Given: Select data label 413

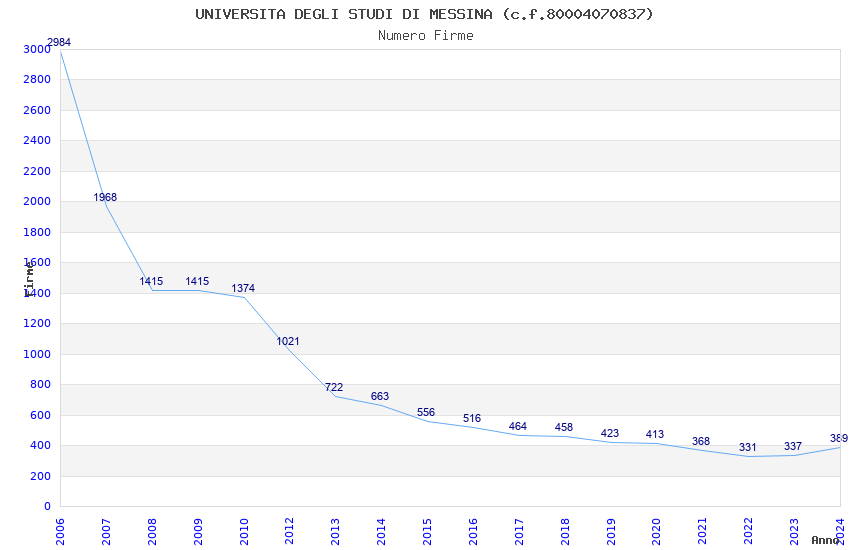Looking at the screenshot, I should click(x=655, y=435).
